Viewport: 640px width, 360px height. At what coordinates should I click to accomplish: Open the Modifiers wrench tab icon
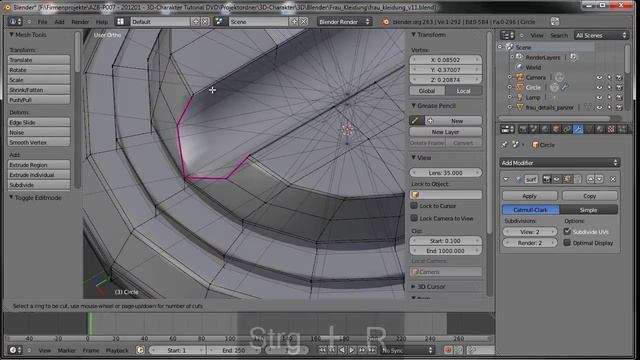point(578,129)
